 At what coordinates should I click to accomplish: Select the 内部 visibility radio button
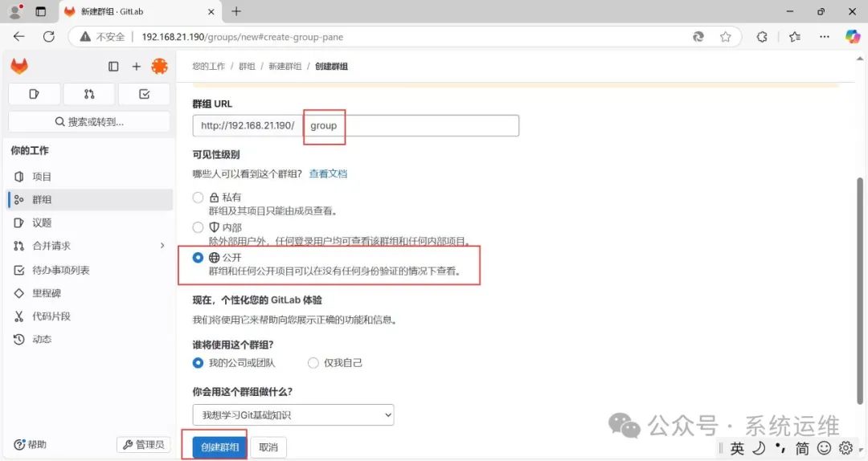point(199,227)
